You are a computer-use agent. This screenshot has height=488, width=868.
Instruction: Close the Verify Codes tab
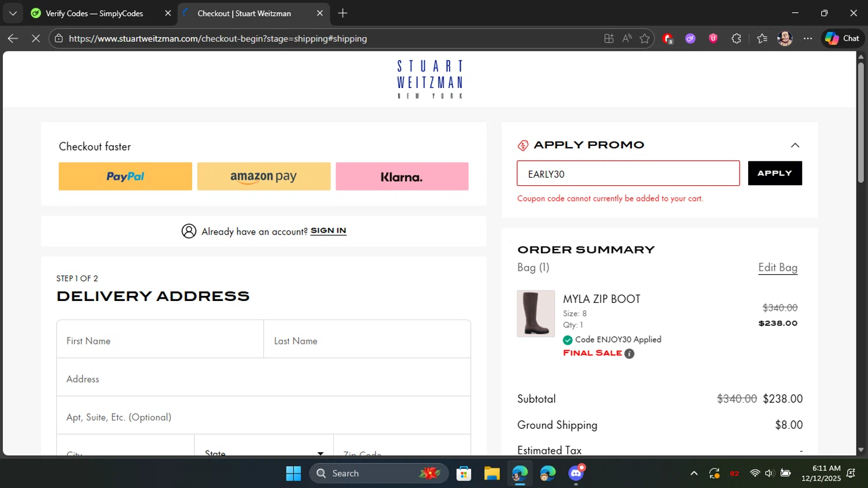[x=168, y=13]
